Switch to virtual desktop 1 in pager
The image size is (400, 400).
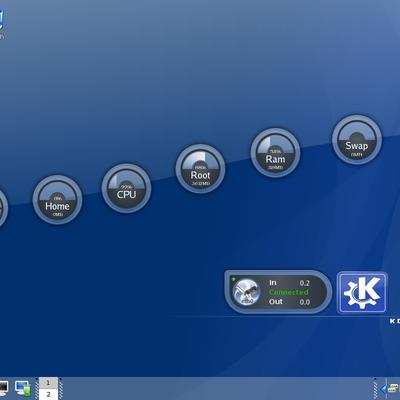48,383
